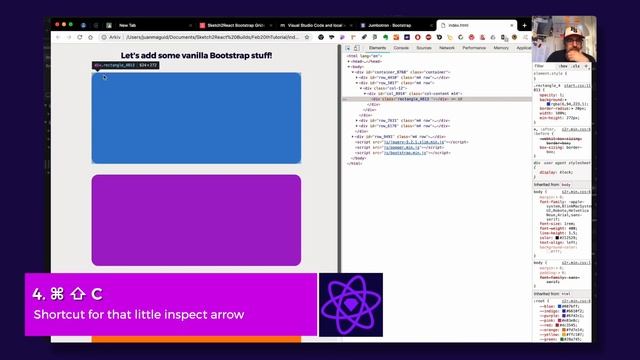The image size is (640, 360).
Task: Click the inspect element arrow icon in DevTools
Action: (348, 48)
